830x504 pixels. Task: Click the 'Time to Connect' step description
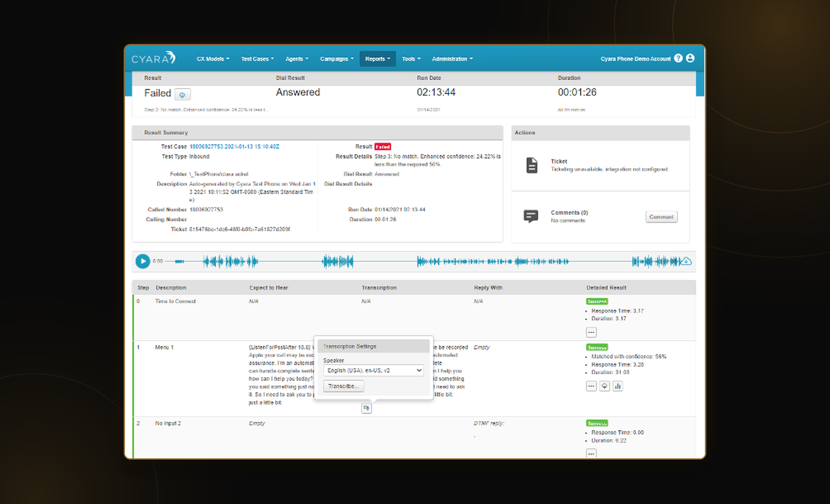click(175, 301)
